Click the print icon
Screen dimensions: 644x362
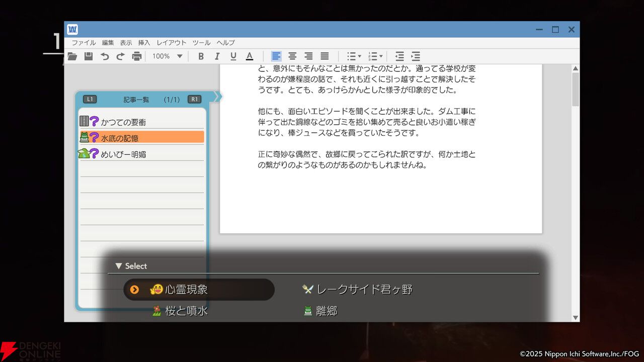coord(136,56)
